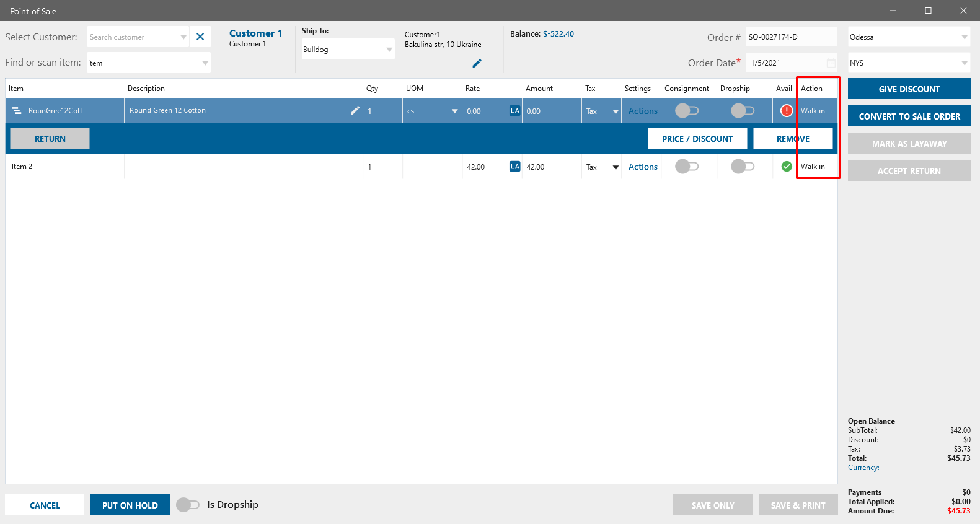
Task: Toggle Dropship for Item 2 row
Action: (743, 167)
